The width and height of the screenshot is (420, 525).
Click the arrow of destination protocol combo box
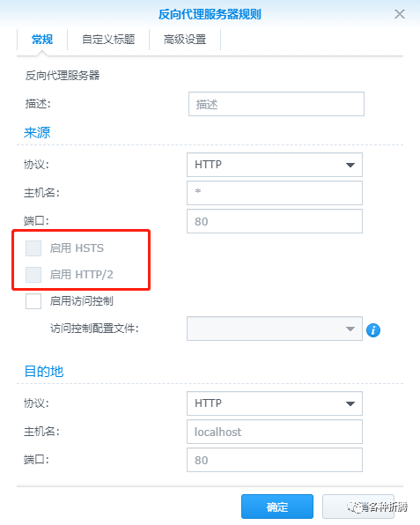tap(350, 403)
